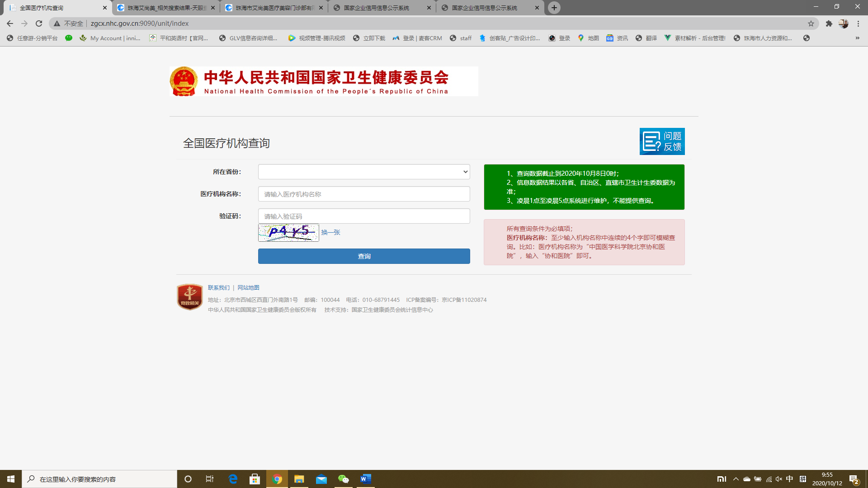
Task: Click the muted volume tray icon
Action: click(x=778, y=479)
